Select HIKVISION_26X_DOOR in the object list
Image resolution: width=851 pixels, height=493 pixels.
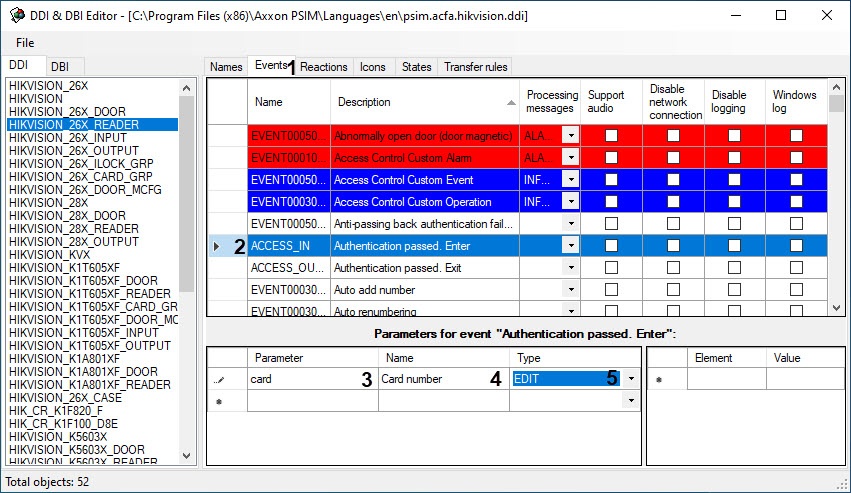[x=67, y=112]
